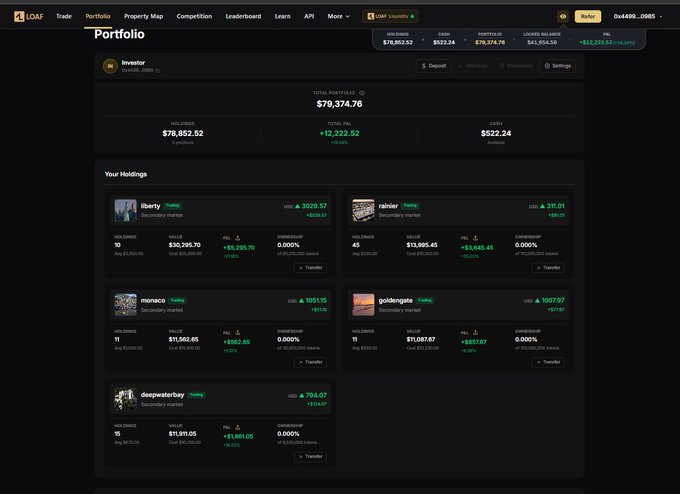Open the 0x4499...0985 wallet account dropdown
Image resolution: width=680 pixels, height=494 pixels.
click(x=638, y=16)
